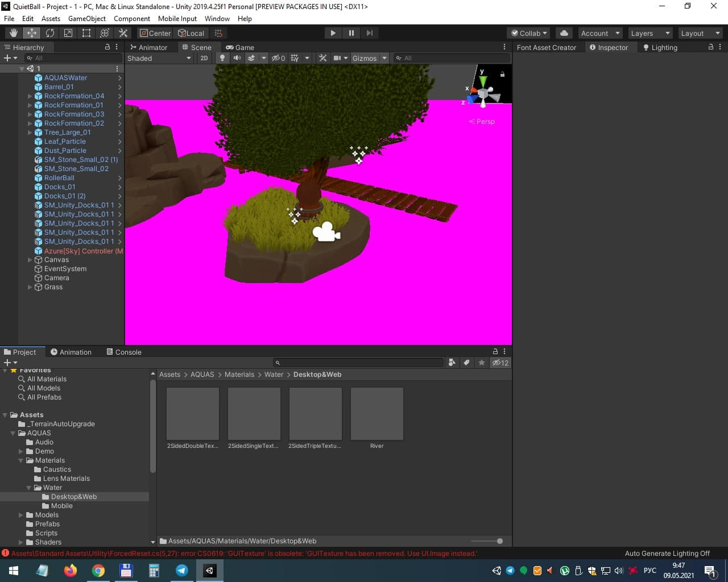Screen dimensions: 728x582
Task: Open Layers dropdown
Action: click(650, 33)
